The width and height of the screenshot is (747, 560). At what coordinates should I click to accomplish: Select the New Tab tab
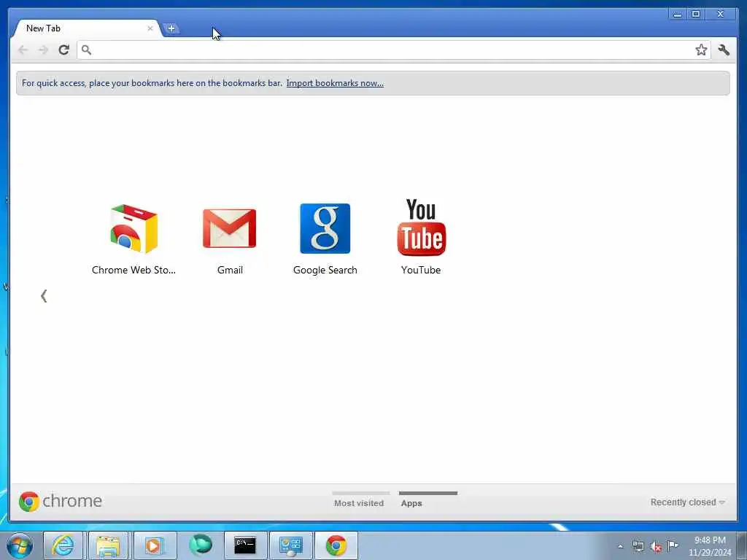86,28
